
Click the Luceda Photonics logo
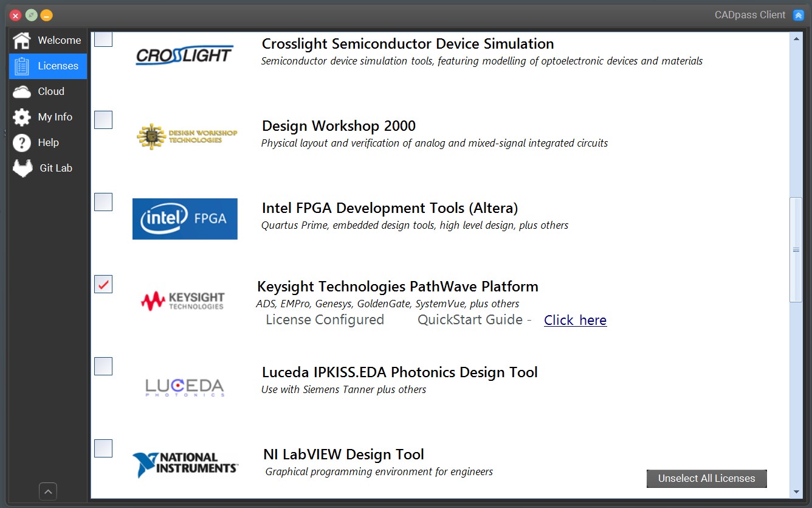185,388
